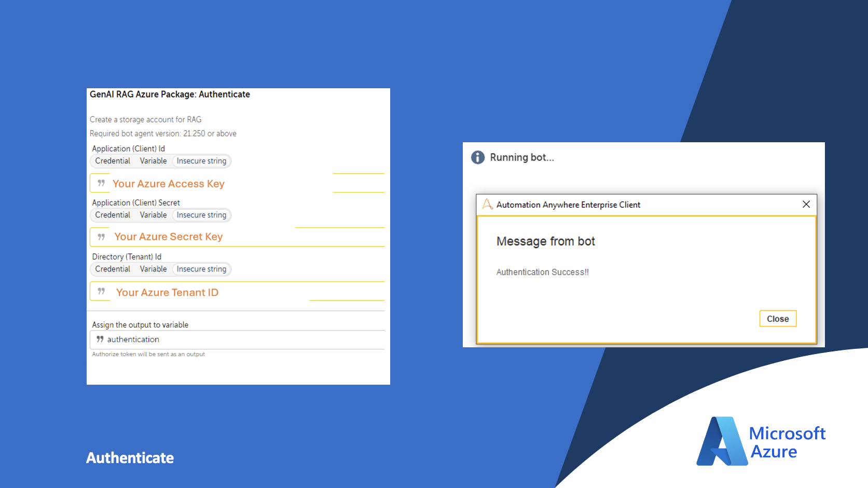This screenshot has height=488, width=868.
Task: Click the authentication output variable field
Action: point(237,340)
